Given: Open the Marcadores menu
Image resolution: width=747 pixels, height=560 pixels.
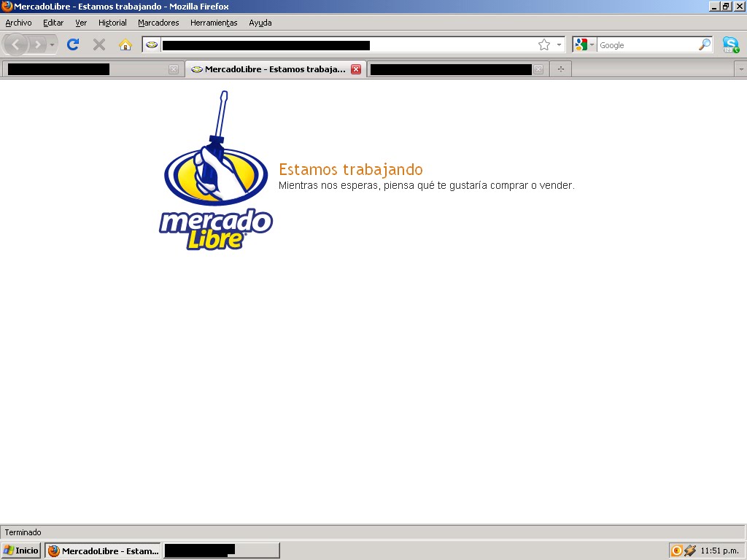Looking at the screenshot, I should (158, 23).
